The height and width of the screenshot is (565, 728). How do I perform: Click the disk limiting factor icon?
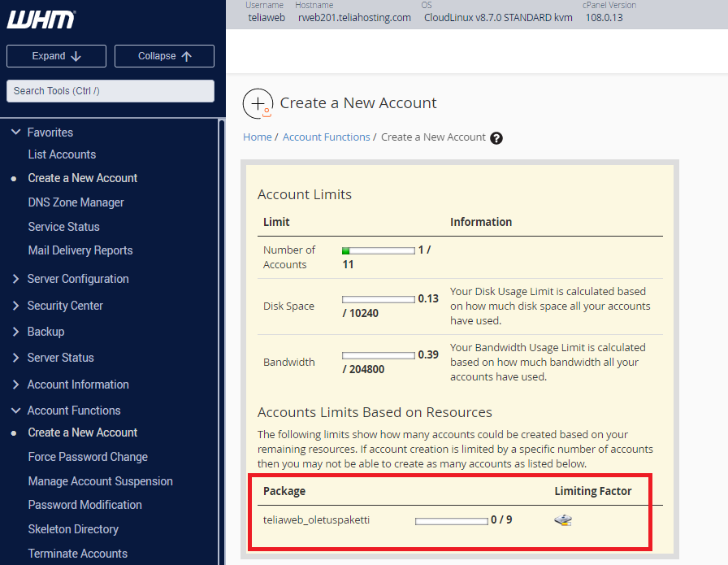point(563,520)
